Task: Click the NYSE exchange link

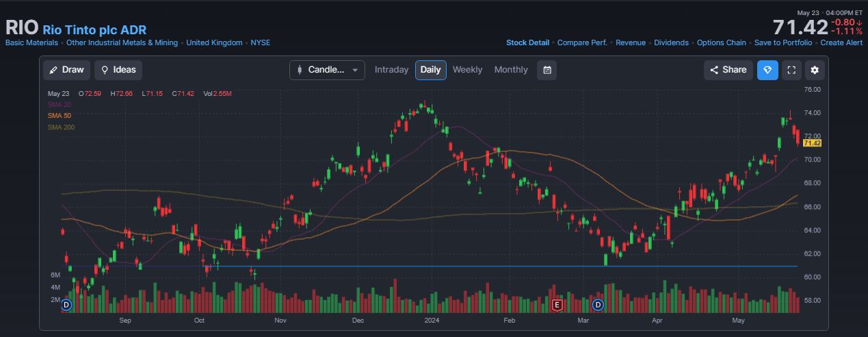Action: [x=260, y=42]
